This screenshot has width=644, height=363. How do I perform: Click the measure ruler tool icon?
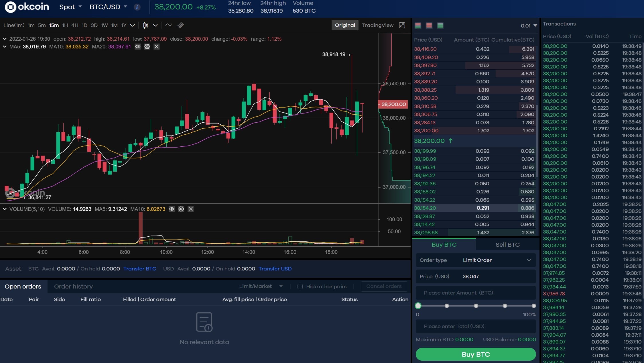181,25
